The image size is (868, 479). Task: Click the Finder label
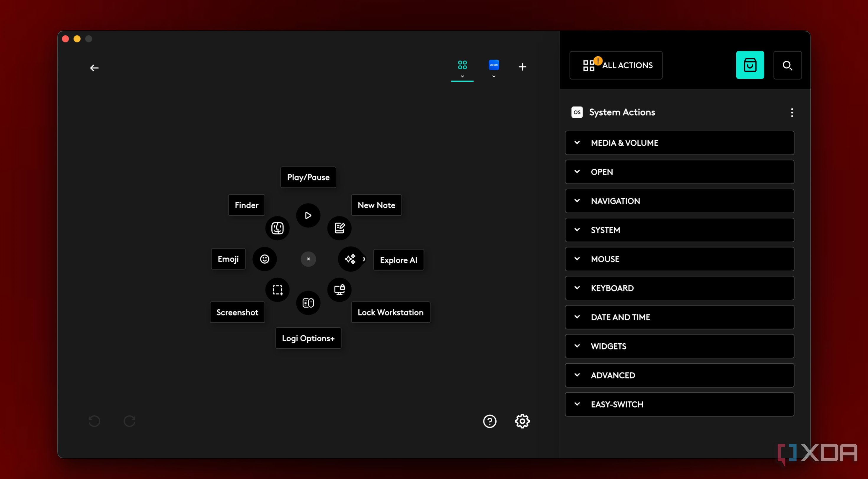(246, 205)
